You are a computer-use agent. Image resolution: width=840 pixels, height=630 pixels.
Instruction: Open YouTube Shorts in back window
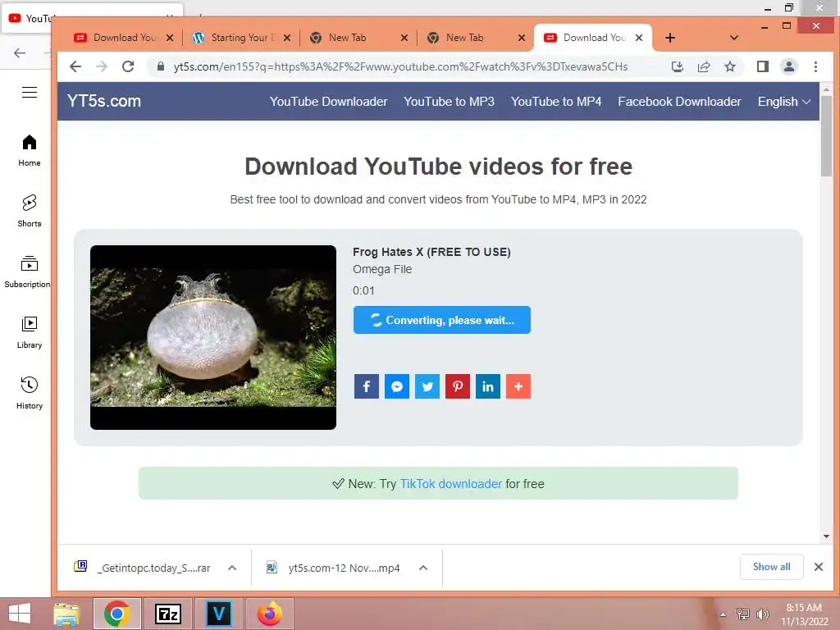click(x=30, y=211)
